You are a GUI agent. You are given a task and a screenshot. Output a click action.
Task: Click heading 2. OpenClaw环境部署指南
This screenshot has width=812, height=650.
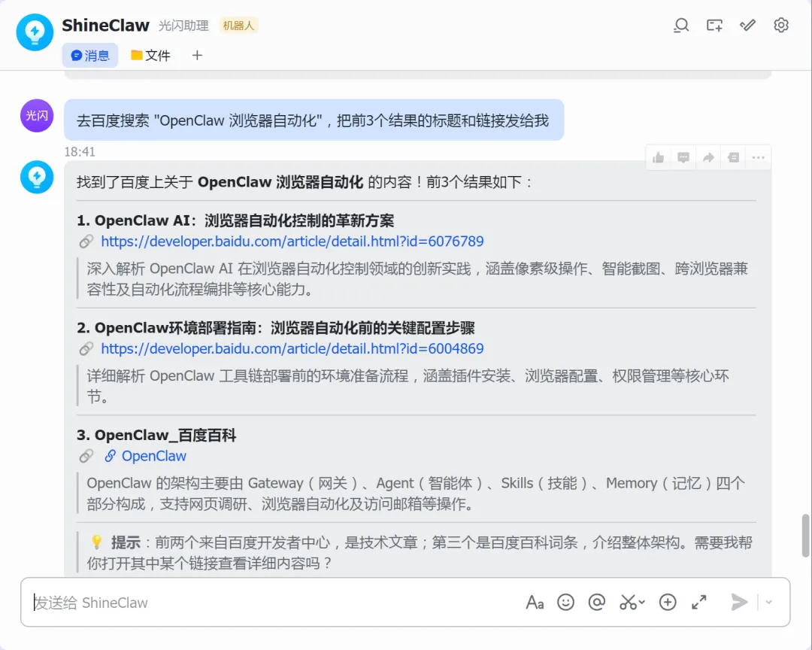[x=276, y=328]
